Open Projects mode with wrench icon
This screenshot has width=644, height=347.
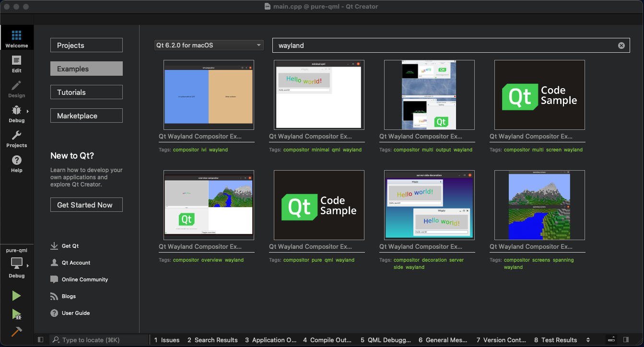[x=17, y=139]
